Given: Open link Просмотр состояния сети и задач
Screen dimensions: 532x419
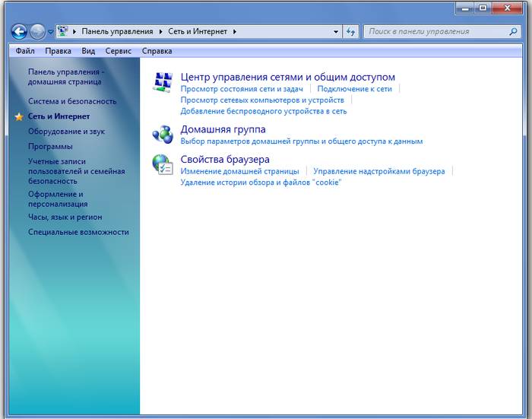Looking at the screenshot, I should tap(242, 89).
